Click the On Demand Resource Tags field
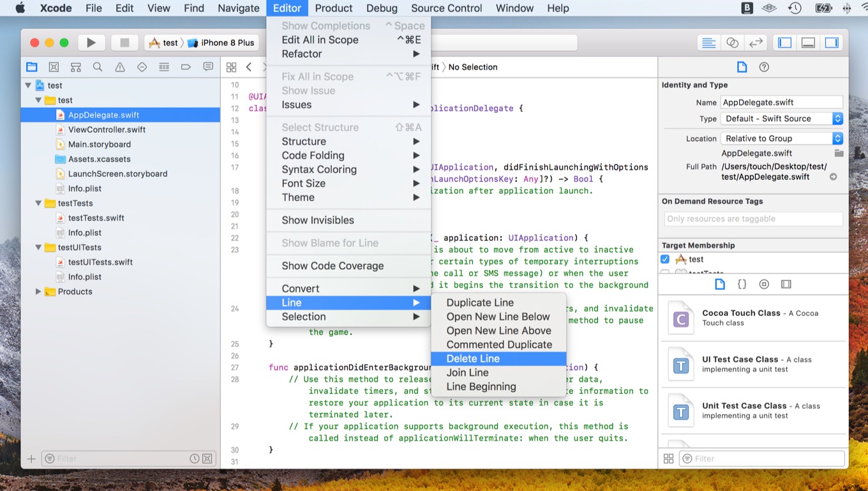Viewport: 868px width, 491px height. 753,218
